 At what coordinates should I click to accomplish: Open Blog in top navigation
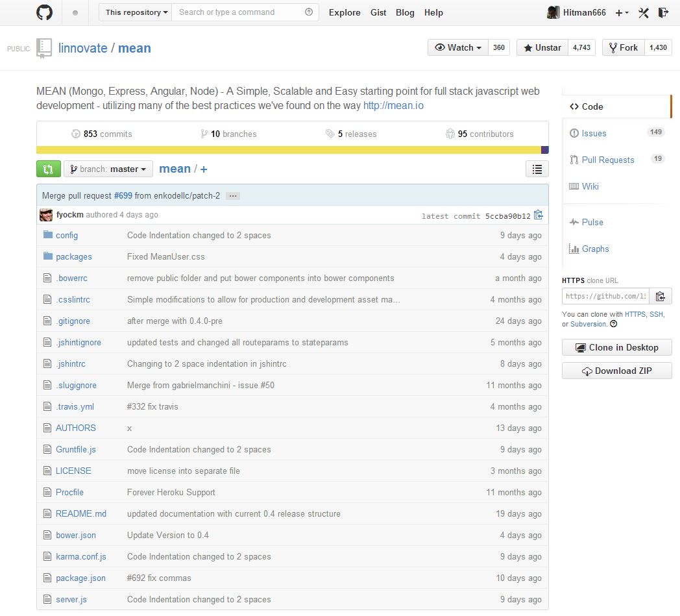click(405, 12)
